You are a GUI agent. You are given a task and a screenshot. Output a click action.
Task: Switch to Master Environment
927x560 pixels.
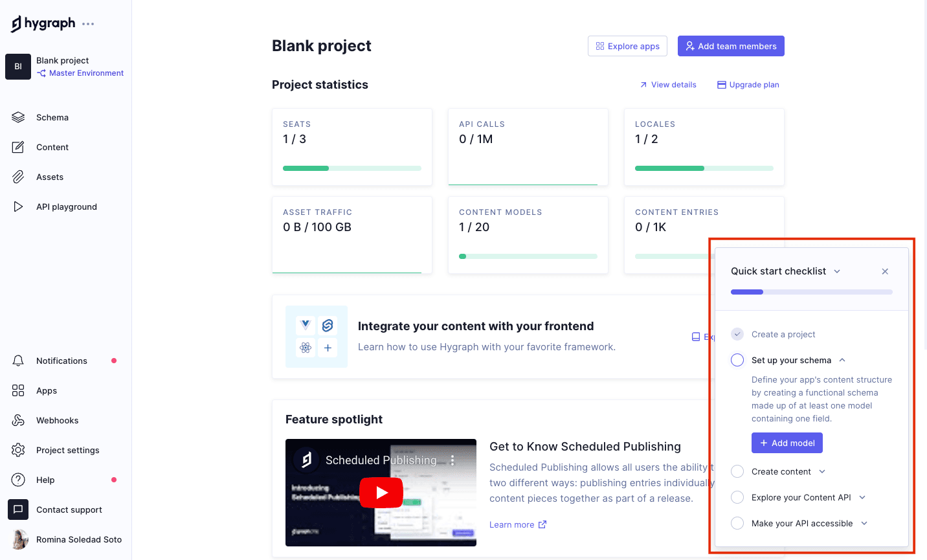(x=85, y=73)
